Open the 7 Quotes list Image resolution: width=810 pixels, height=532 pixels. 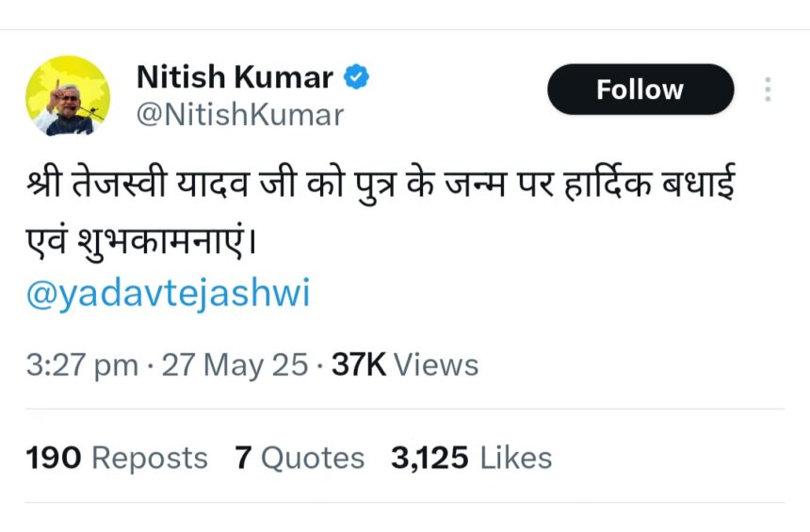pos(300,459)
